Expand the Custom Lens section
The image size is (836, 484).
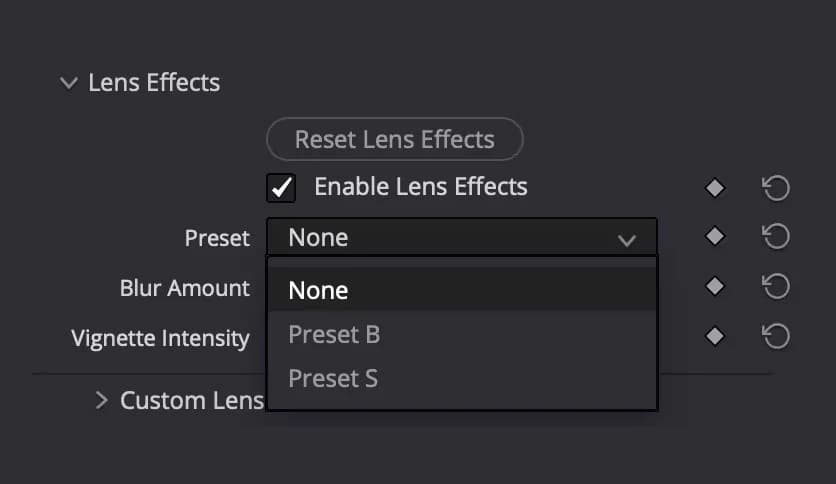(101, 400)
